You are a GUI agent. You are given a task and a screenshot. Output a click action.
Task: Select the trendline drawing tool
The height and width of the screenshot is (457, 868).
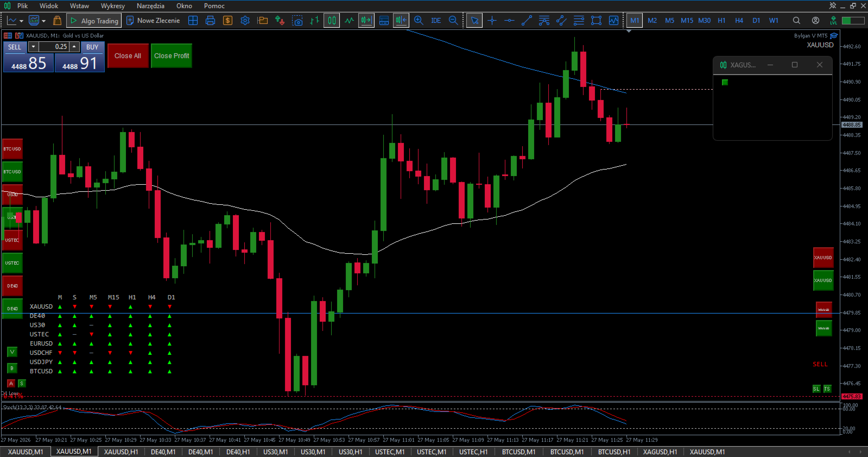point(527,21)
